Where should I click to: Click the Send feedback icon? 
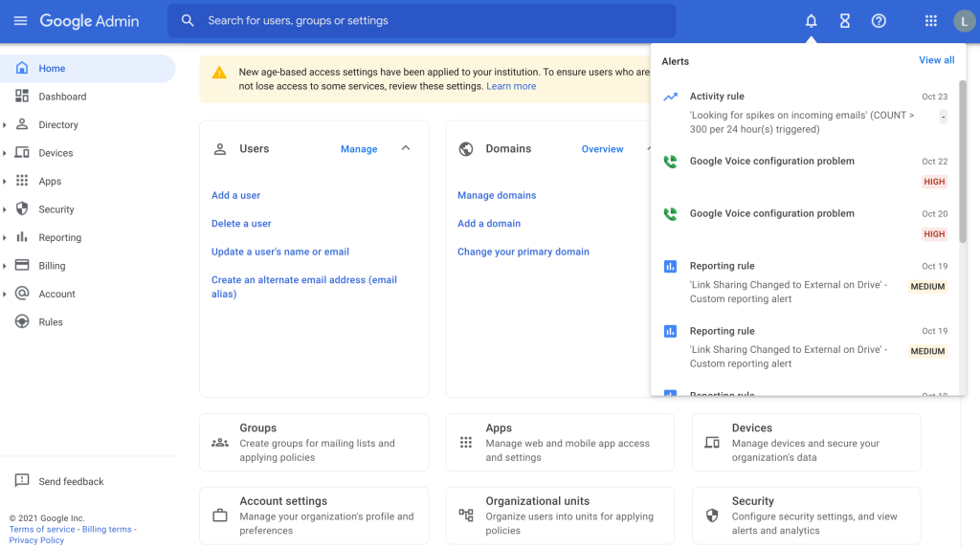click(22, 481)
